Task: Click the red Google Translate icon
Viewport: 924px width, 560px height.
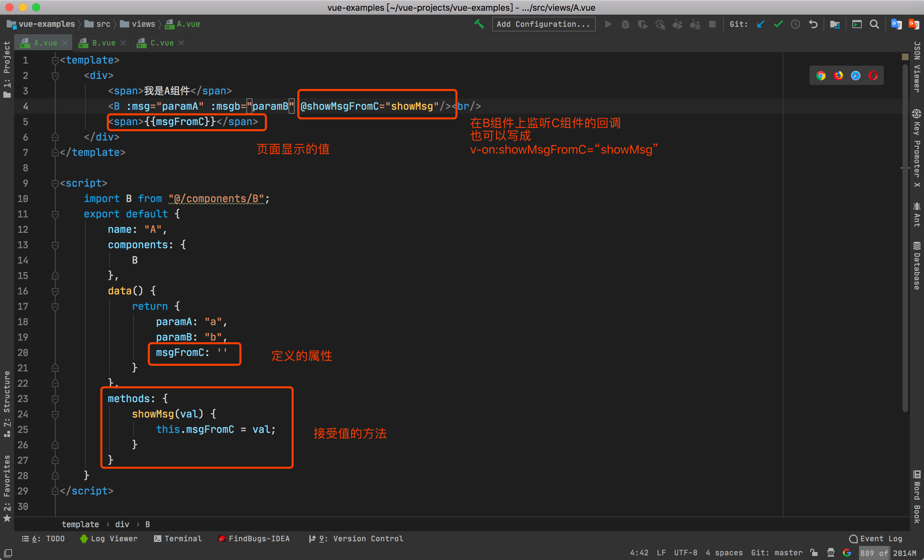Action: pyautogui.click(x=914, y=24)
